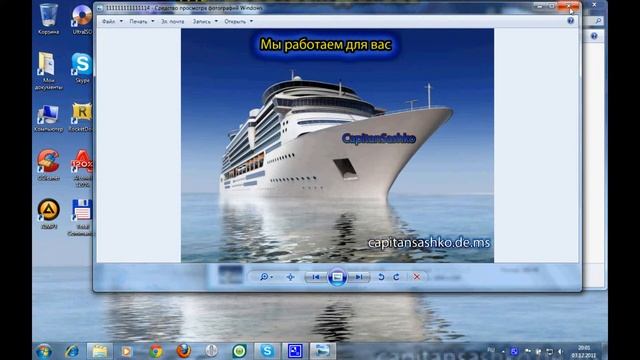This screenshot has width=640, height=360.
Task: Launch Skype from the desktop icon
Action: 82,69
